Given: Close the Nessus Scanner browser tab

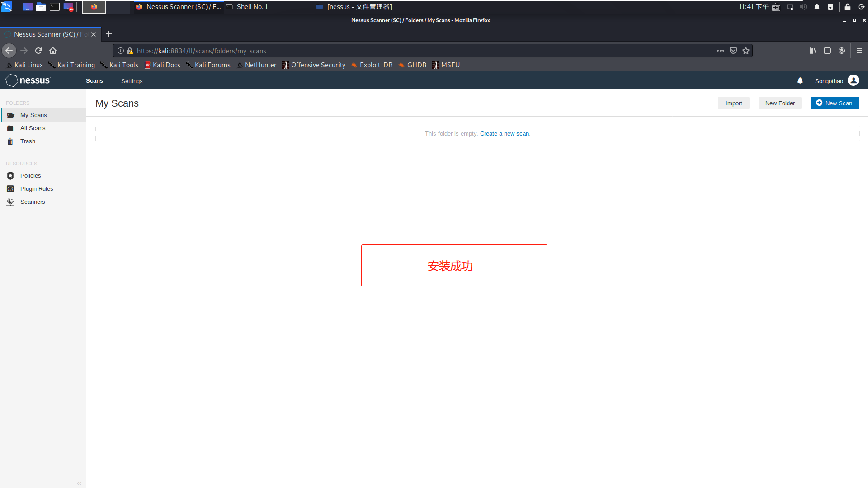Looking at the screenshot, I should tap(94, 34).
